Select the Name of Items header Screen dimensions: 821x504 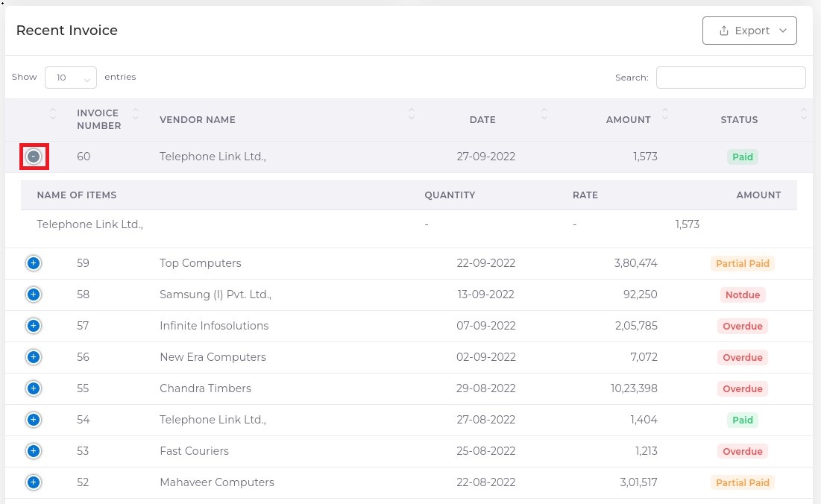(76, 195)
